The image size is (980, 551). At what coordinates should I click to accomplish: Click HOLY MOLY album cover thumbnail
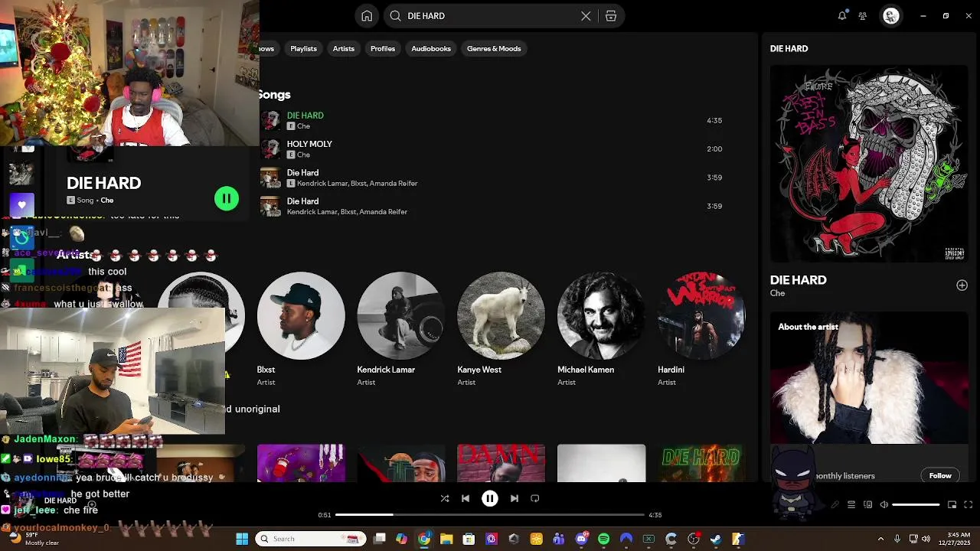(x=270, y=149)
